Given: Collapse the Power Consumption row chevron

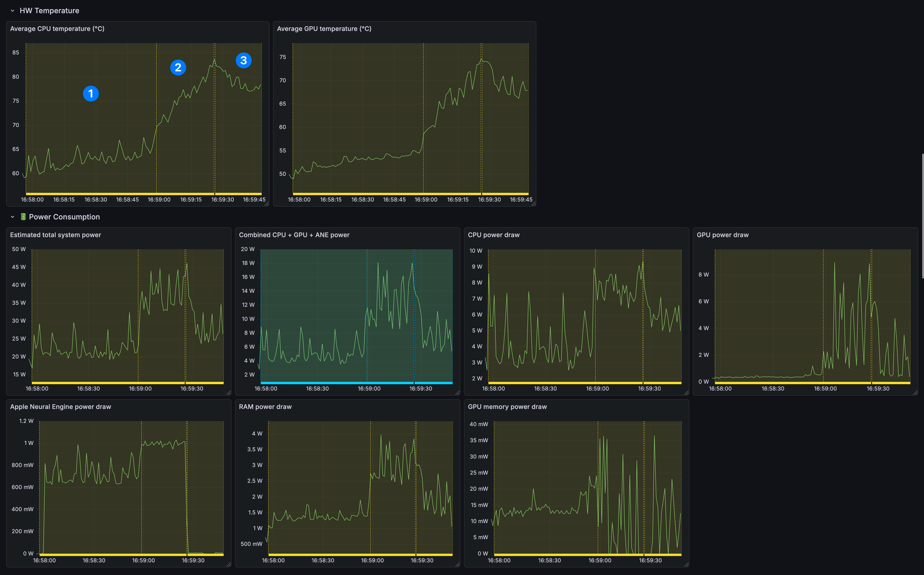Looking at the screenshot, I should coord(12,217).
